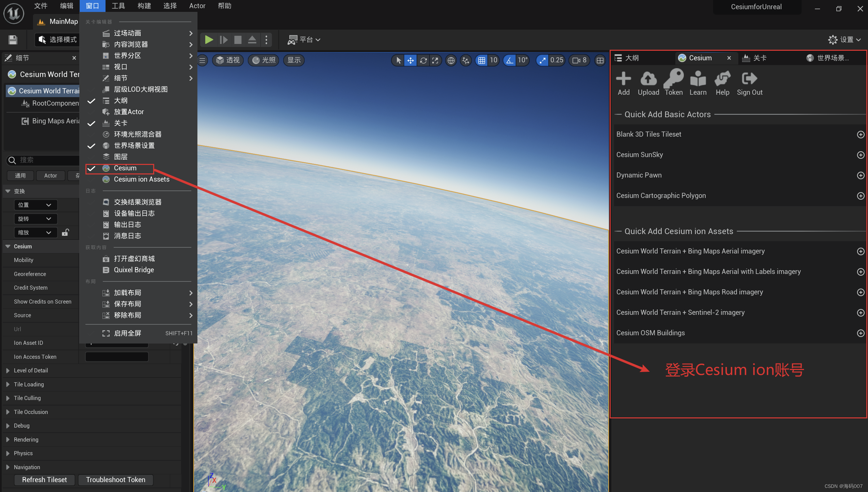
Task: Open the 过场动画 submenu
Action: pyautogui.click(x=139, y=33)
